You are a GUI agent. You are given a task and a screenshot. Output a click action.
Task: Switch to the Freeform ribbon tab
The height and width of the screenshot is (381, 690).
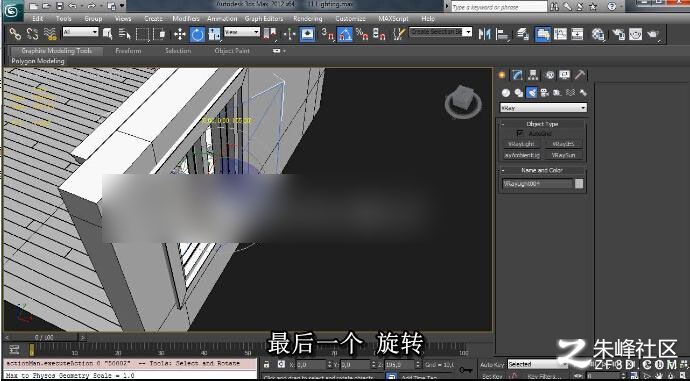[x=128, y=51]
